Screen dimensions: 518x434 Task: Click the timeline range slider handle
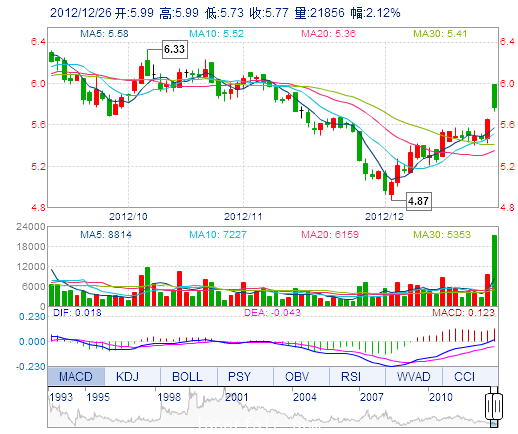point(494,406)
